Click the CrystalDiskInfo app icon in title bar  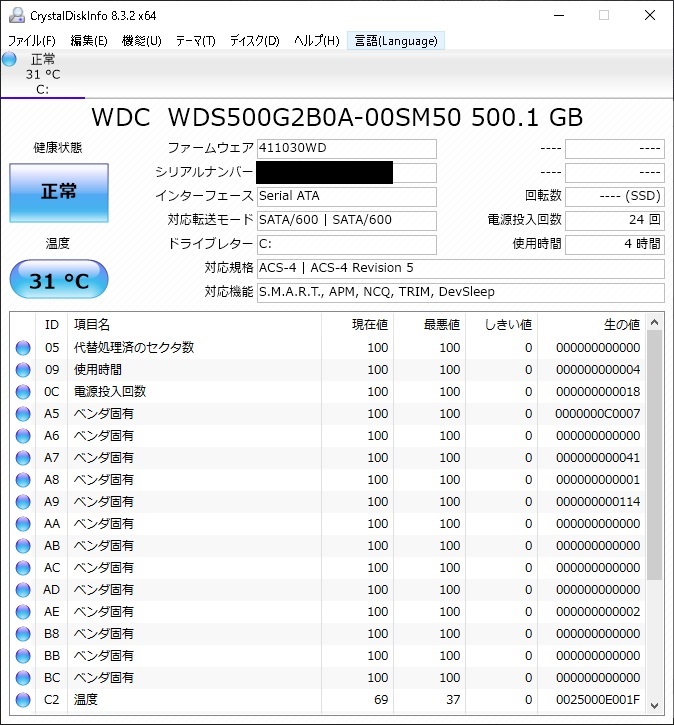(x=17, y=15)
